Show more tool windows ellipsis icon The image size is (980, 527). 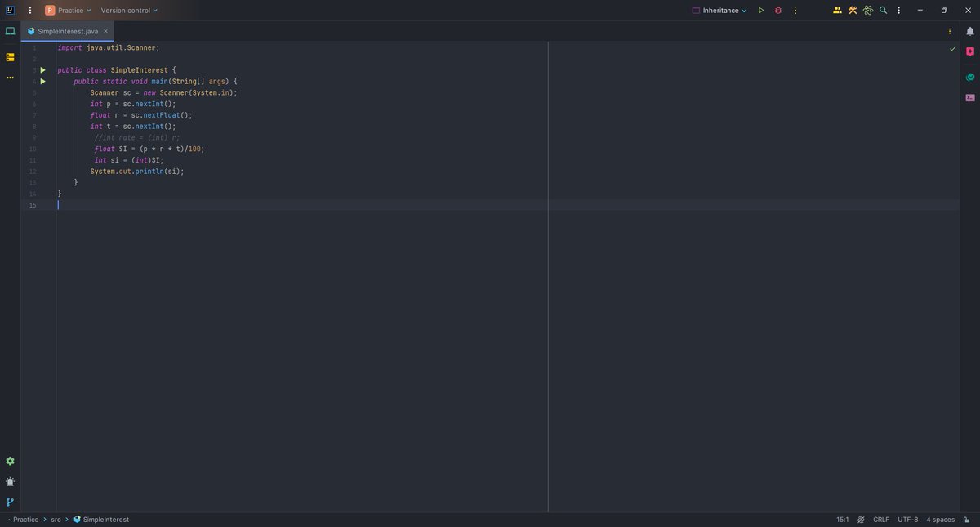[10, 78]
